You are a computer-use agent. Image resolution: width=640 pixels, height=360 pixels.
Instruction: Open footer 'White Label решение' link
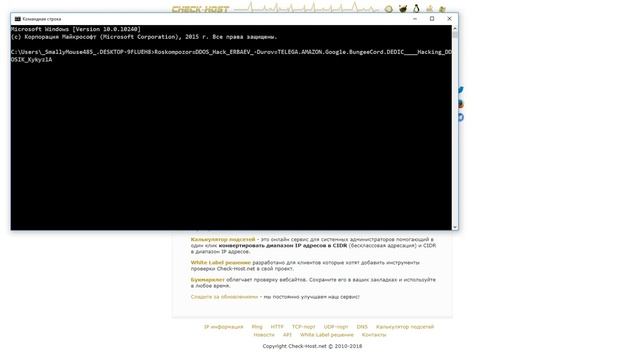pyautogui.click(x=327, y=335)
